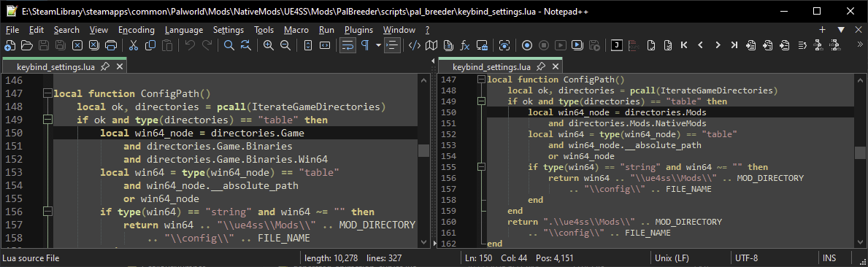
Task: Toggle Synchronize Vertical Scrolling
Action: 308,45
